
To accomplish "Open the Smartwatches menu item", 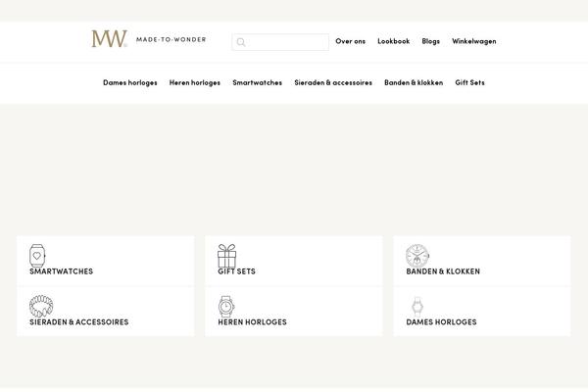I will pos(257,83).
